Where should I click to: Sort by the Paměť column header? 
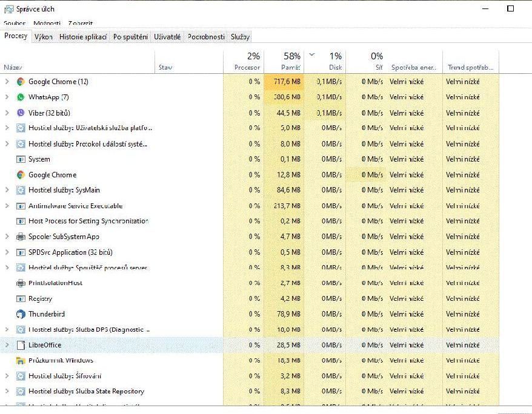point(284,62)
